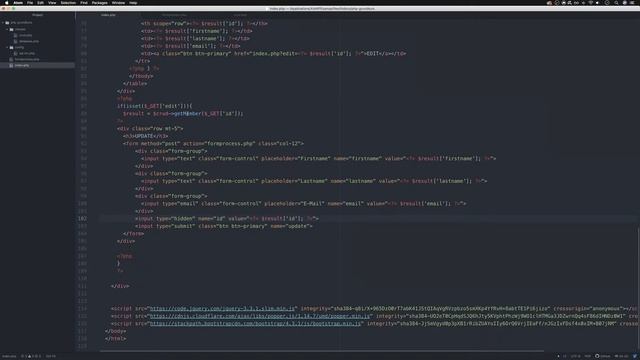The image size is (640, 360).
Task: Open the Help menu
Action: coord(133,3)
